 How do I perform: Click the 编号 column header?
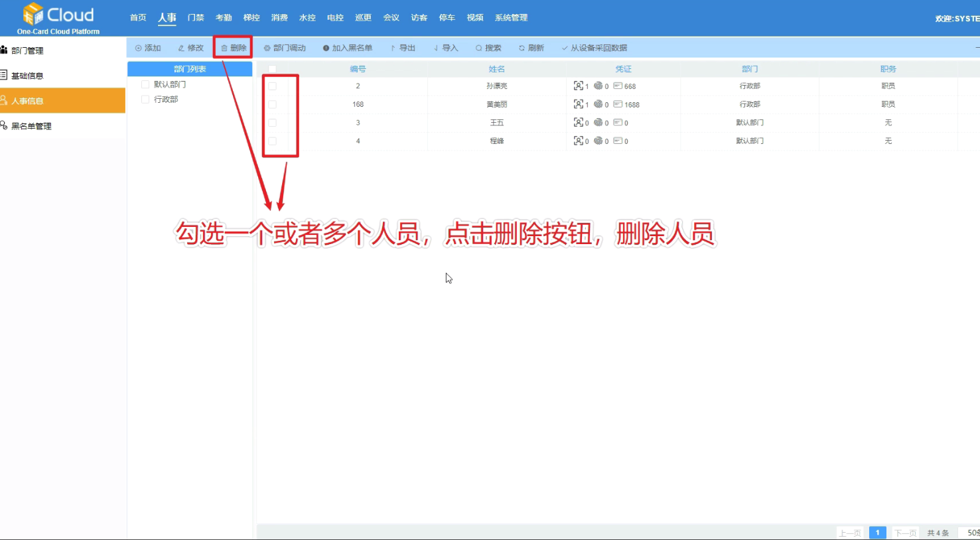pos(358,69)
